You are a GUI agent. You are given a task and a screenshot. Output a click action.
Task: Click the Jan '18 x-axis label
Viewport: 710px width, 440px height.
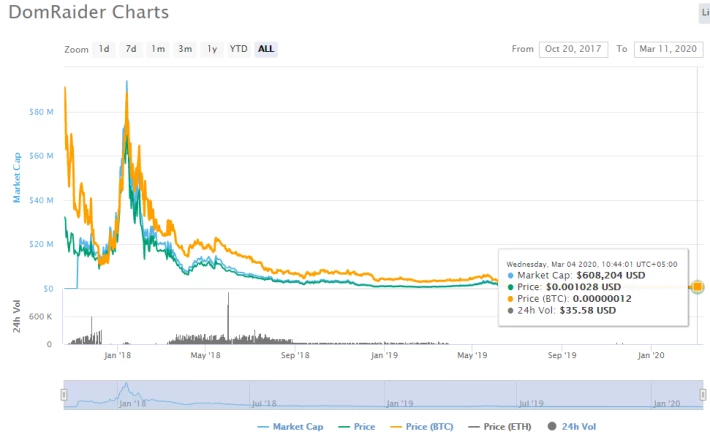117,355
